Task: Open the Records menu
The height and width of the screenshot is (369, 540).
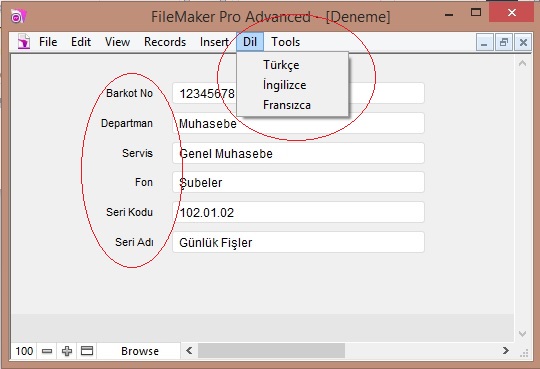Action: 165,42
